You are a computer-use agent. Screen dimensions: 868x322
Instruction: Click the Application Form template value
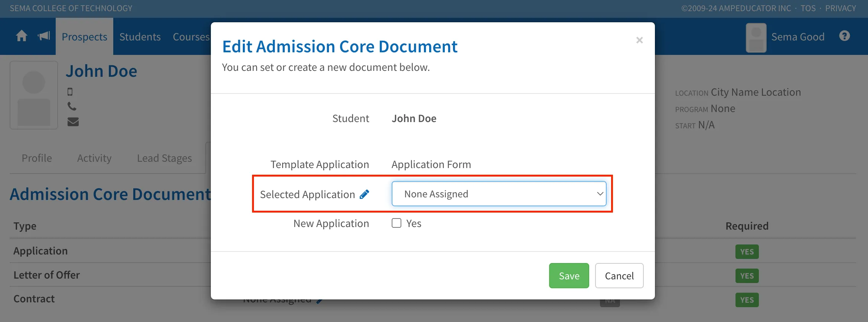(431, 164)
